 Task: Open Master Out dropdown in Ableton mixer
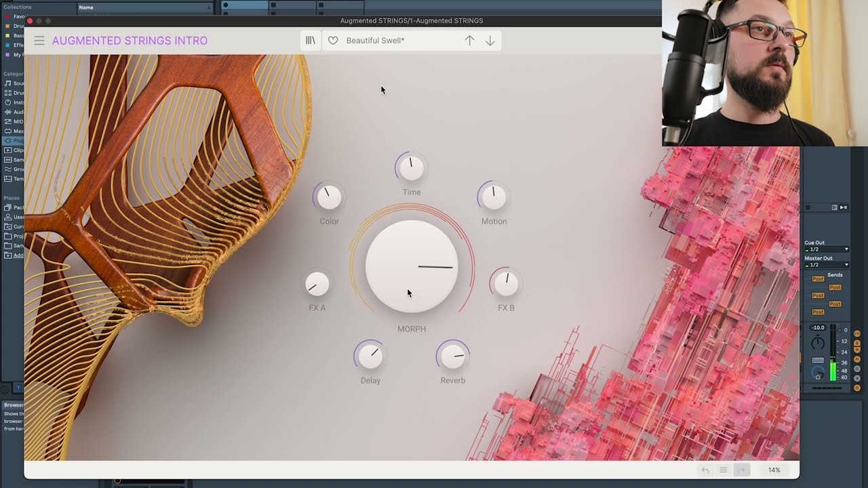[827, 265]
